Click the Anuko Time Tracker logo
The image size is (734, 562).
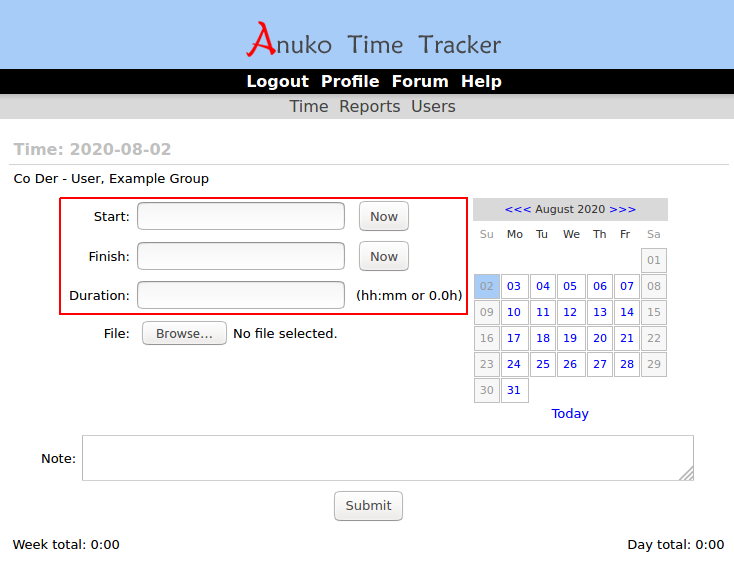click(x=373, y=40)
